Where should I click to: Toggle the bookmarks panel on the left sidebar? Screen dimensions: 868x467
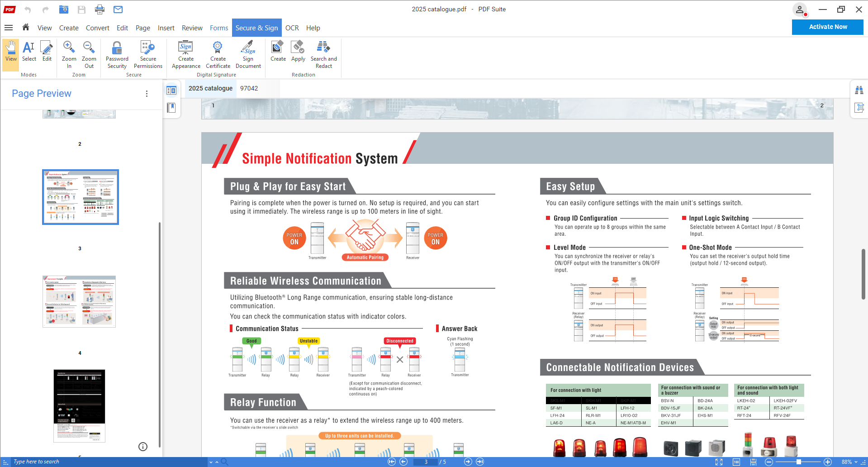[171, 107]
